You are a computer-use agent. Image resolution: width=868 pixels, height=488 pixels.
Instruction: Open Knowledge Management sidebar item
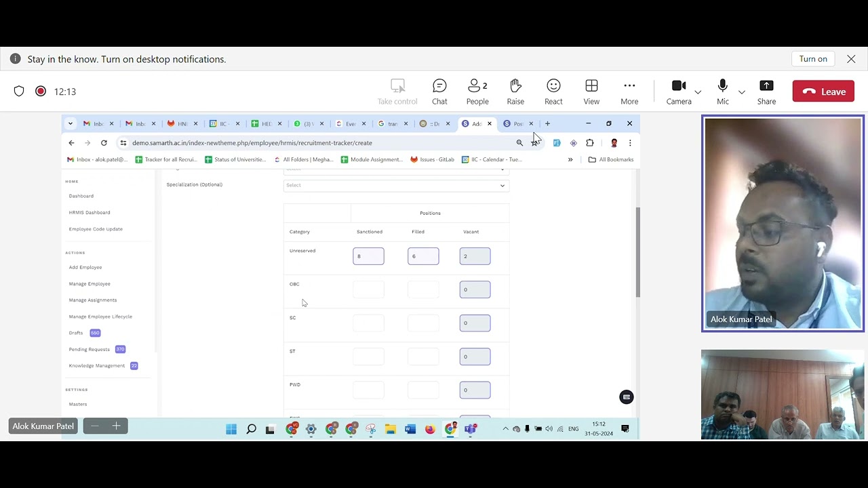tap(103, 365)
